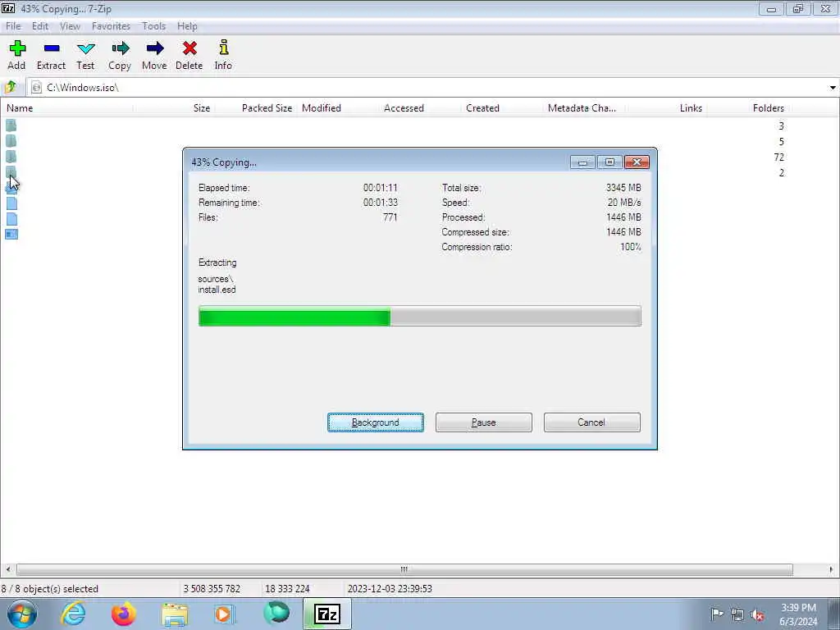Send the copy to Background
The height and width of the screenshot is (630, 840).
376,422
